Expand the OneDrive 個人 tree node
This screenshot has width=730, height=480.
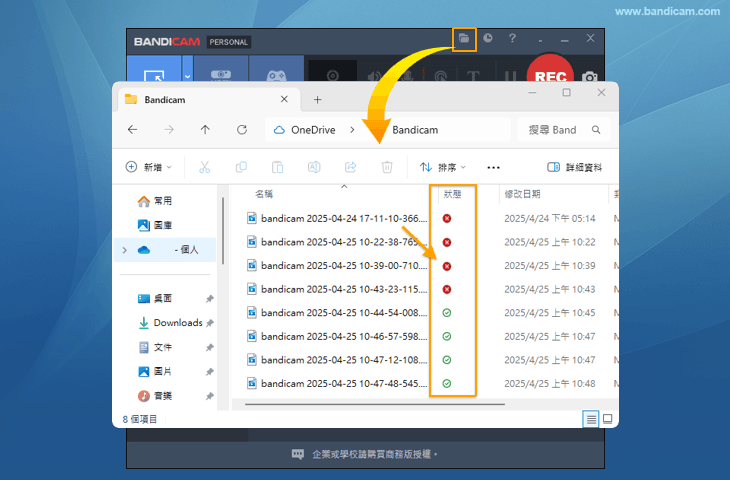tap(124, 250)
